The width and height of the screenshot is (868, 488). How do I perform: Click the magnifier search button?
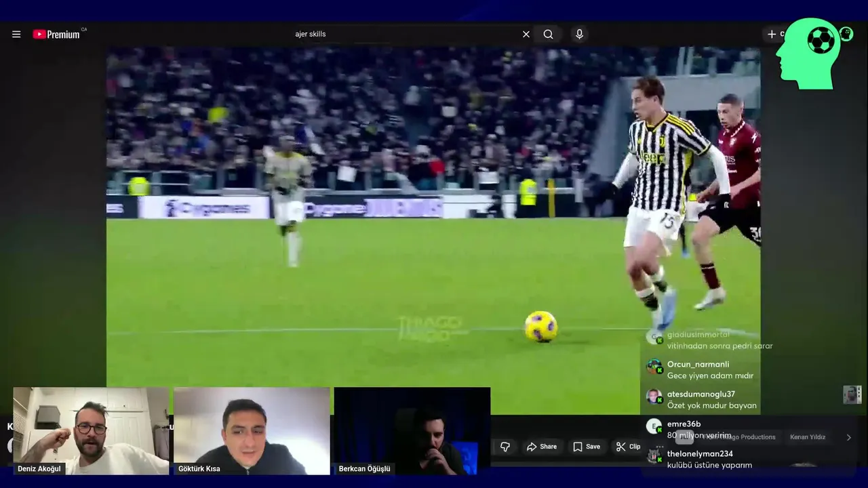548,34
